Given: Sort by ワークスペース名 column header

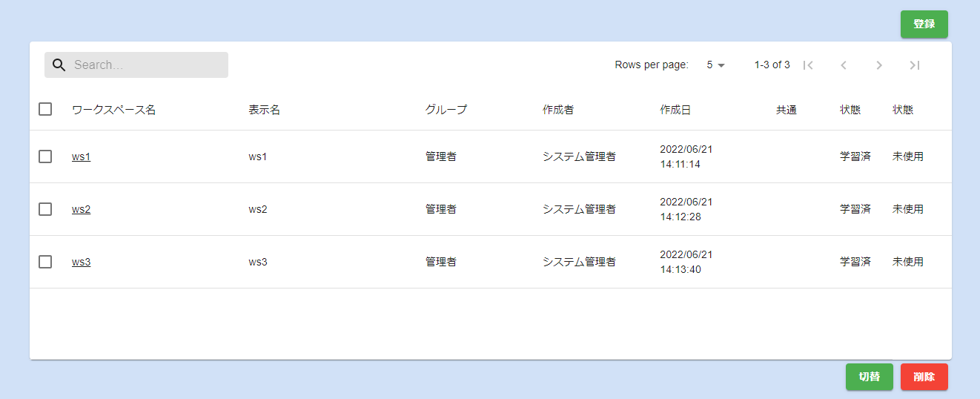Looking at the screenshot, I should point(113,110).
